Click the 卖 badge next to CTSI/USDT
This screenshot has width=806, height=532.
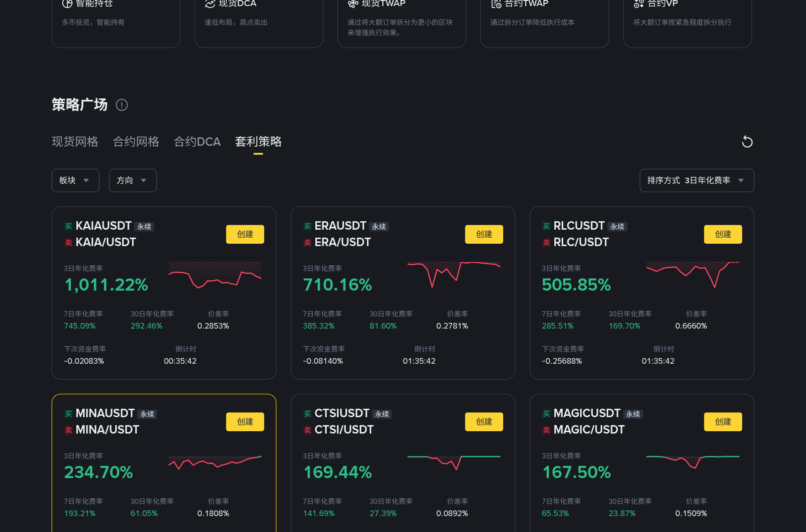click(x=307, y=430)
